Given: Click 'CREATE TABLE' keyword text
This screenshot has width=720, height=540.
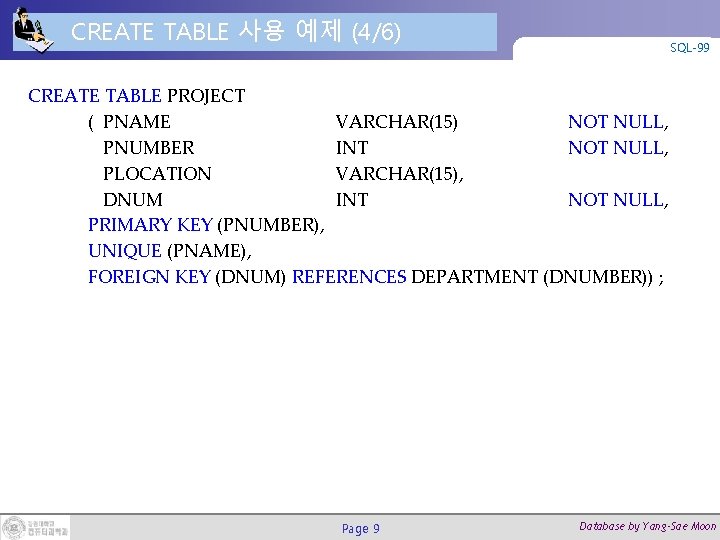Looking at the screenshot, I should (95, 96).
